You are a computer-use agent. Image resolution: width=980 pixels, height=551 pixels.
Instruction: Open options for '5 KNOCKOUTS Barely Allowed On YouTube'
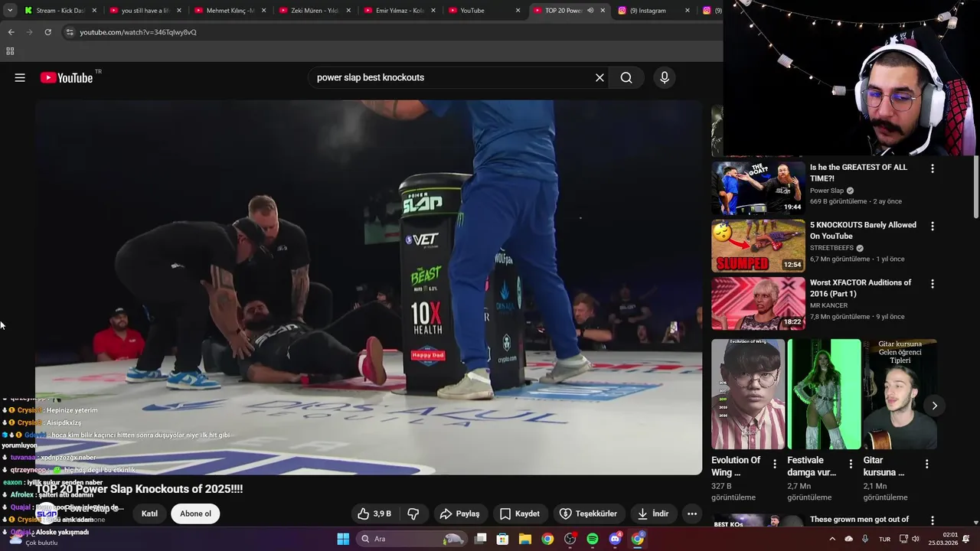pos(932,227)
